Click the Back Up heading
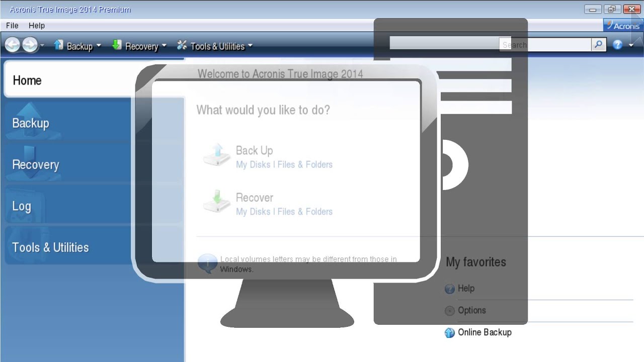Image resolution: width=644 pixels, height=362 pixels. click(254, 150)
